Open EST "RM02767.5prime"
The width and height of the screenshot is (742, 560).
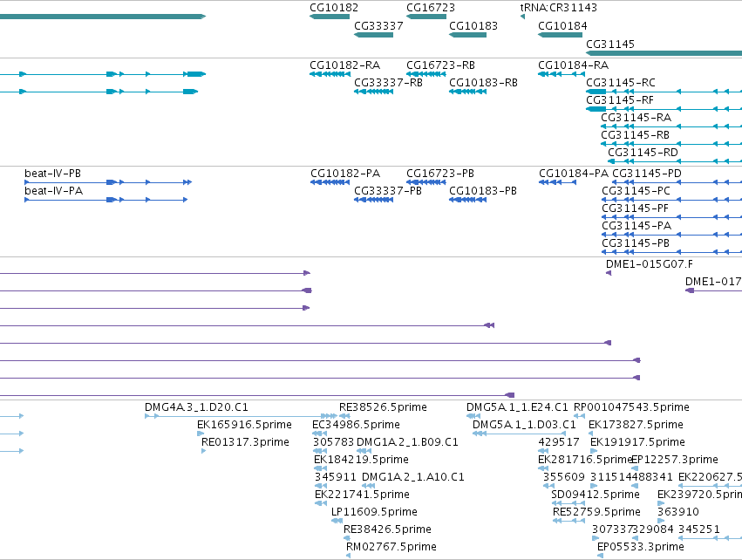point(391,548)
